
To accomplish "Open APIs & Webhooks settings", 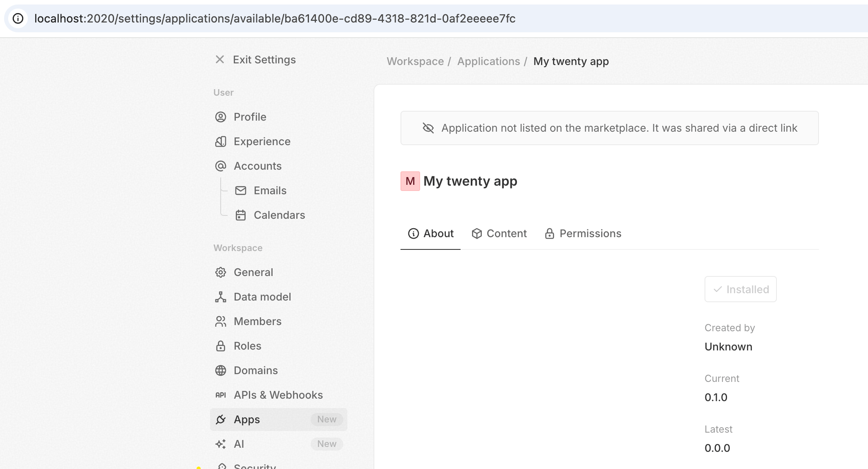I will tap(279, 395).
